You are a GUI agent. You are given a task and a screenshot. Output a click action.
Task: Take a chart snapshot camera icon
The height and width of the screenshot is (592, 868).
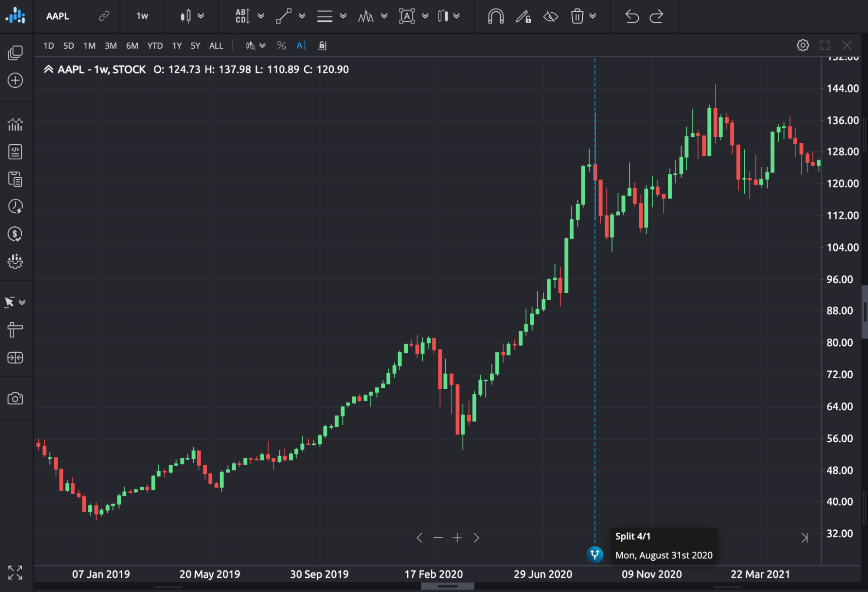(15, 399)
